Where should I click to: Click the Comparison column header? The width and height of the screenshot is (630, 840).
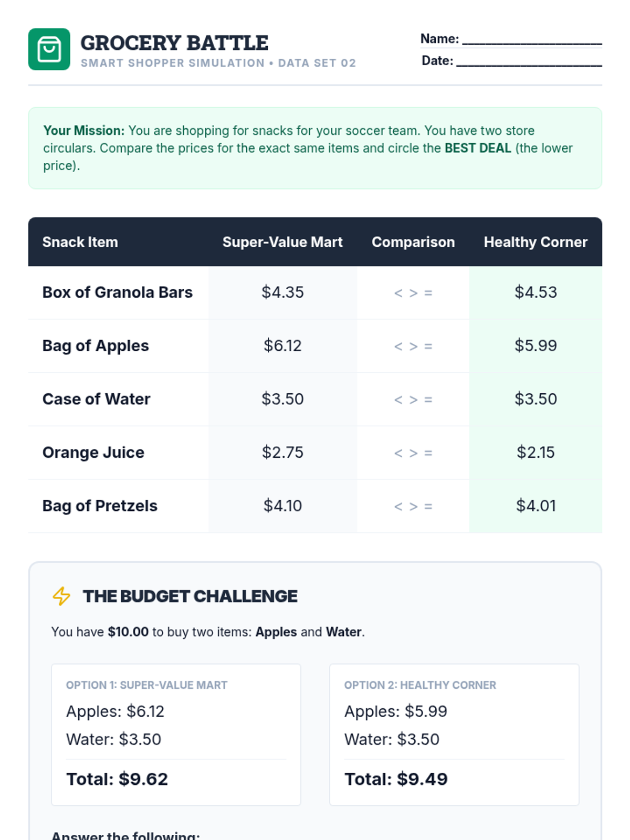(x=413, y=242)
